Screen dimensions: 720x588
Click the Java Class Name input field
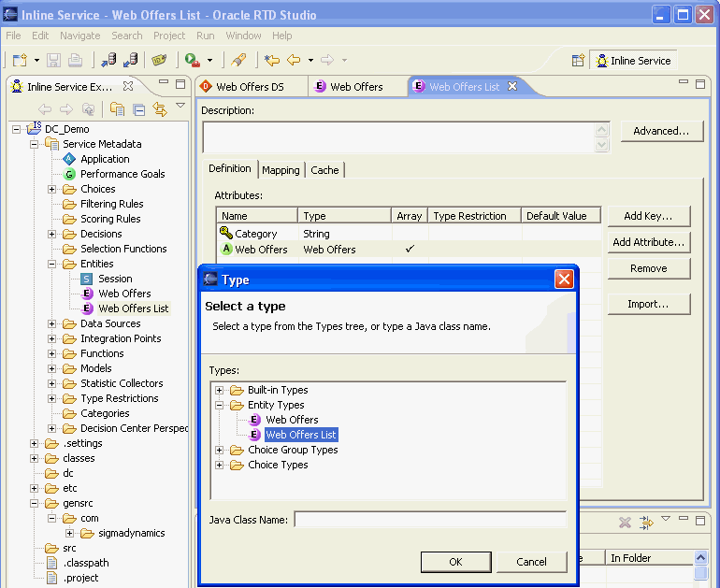[430, 520]
